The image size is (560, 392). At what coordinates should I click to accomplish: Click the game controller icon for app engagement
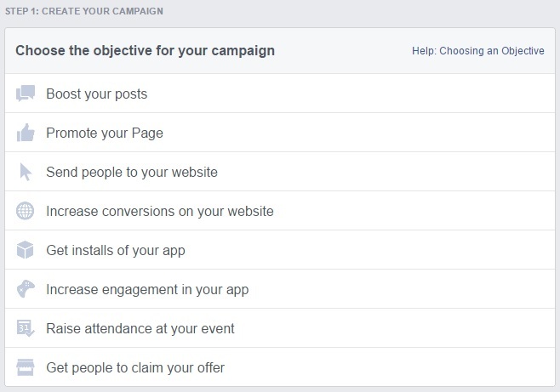pos(26,289)
